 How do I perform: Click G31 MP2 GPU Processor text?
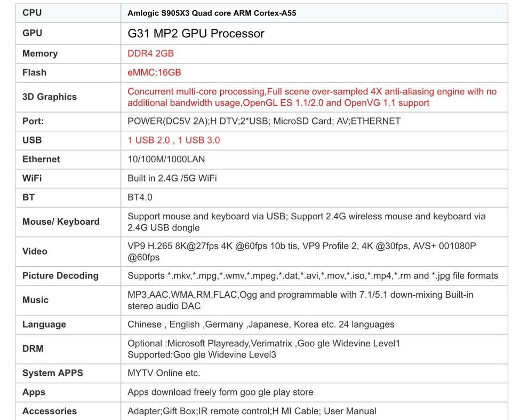[x=196, y=33]
